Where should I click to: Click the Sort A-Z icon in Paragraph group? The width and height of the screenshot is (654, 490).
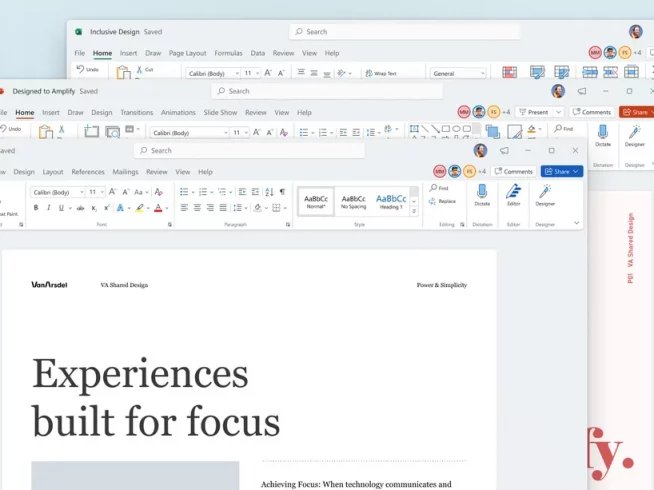[x=269, y=192]
